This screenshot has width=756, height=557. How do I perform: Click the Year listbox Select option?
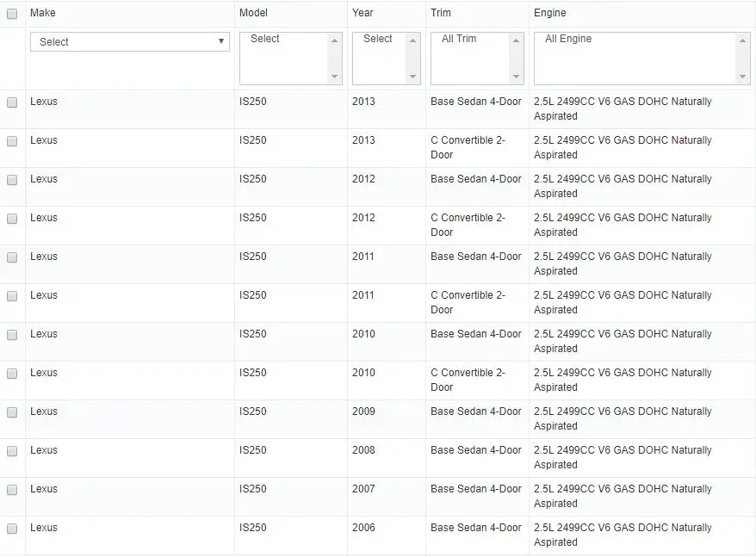[380, 39]
